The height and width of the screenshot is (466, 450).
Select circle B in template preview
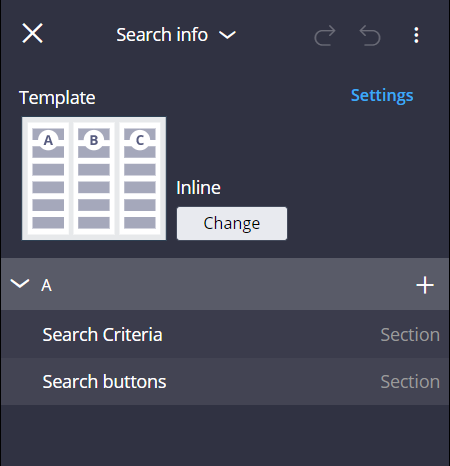click(94, 140)
